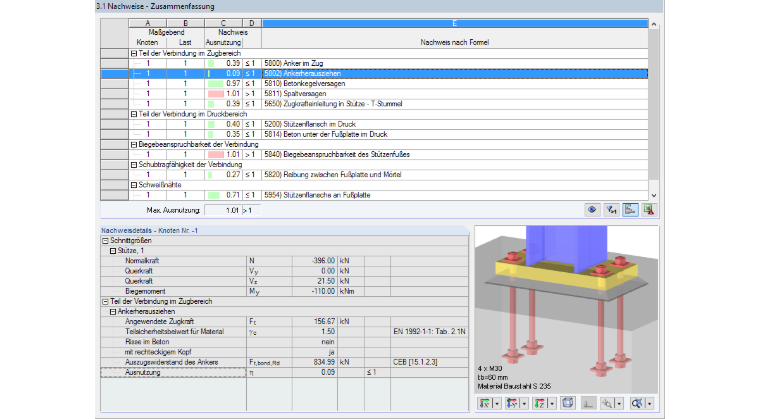760x419 pixels.
Task: Click the eye view mode icon
Action: (592, 210)
